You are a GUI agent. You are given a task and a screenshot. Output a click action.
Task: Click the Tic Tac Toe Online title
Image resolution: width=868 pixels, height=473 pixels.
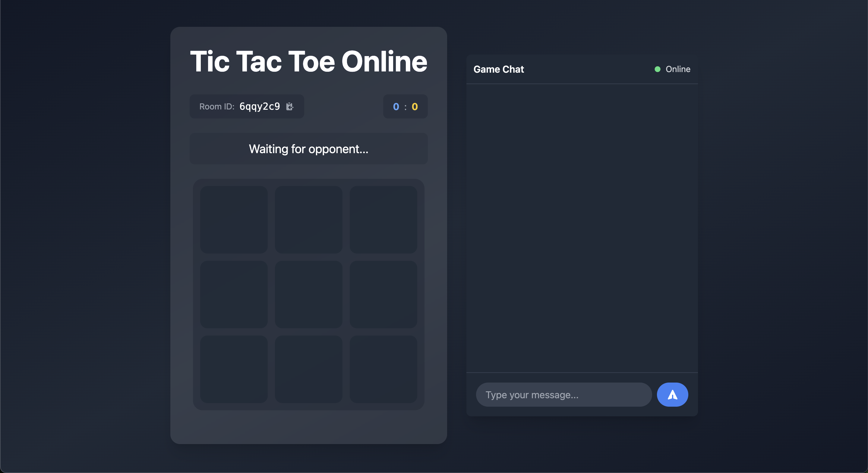pyautogui.click(x=308, y=61)
